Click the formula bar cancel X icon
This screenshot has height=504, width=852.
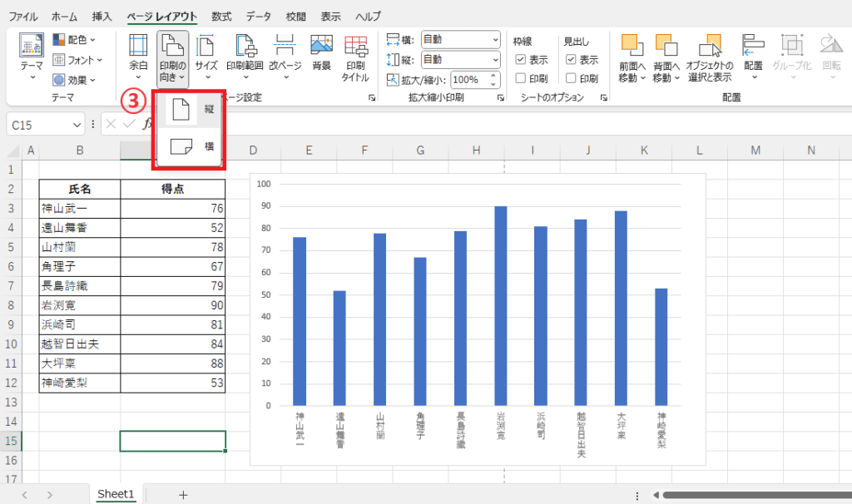tap(111, 125)
